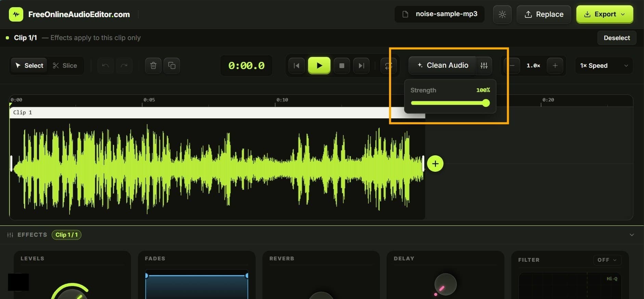Toggle the loop playback icon
The width and height of the screenshot is (644, 299).
coord(388,65)
